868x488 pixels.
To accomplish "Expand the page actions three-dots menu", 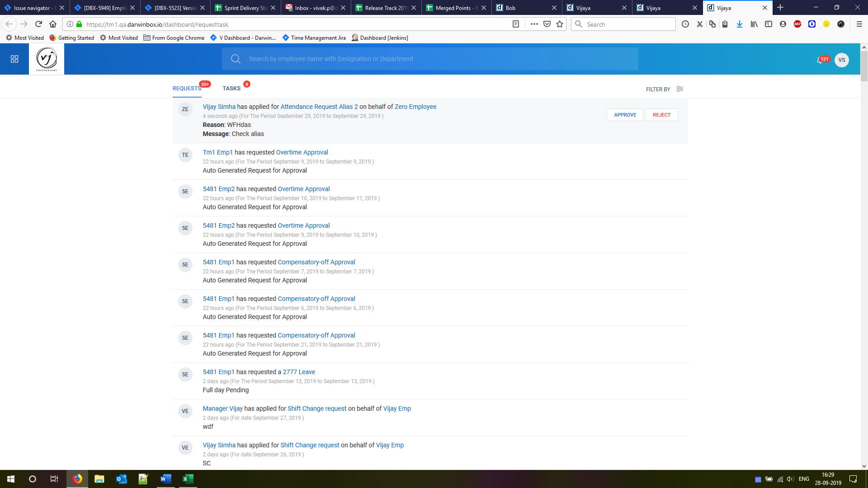I will coord(534,24).
